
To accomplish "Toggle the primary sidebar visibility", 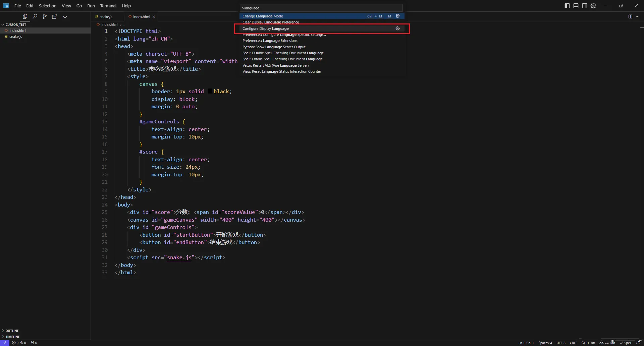I will point(567,6).
